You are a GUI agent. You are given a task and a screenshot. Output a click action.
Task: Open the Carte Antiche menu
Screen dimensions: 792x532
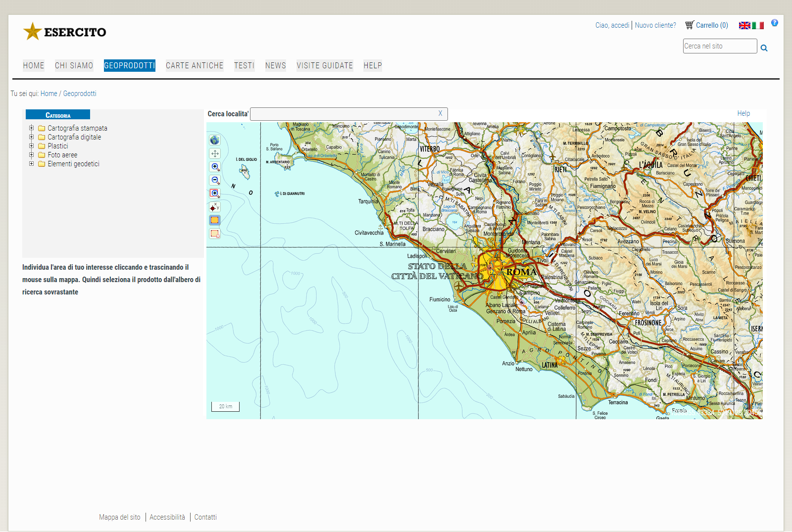point(195,65)
